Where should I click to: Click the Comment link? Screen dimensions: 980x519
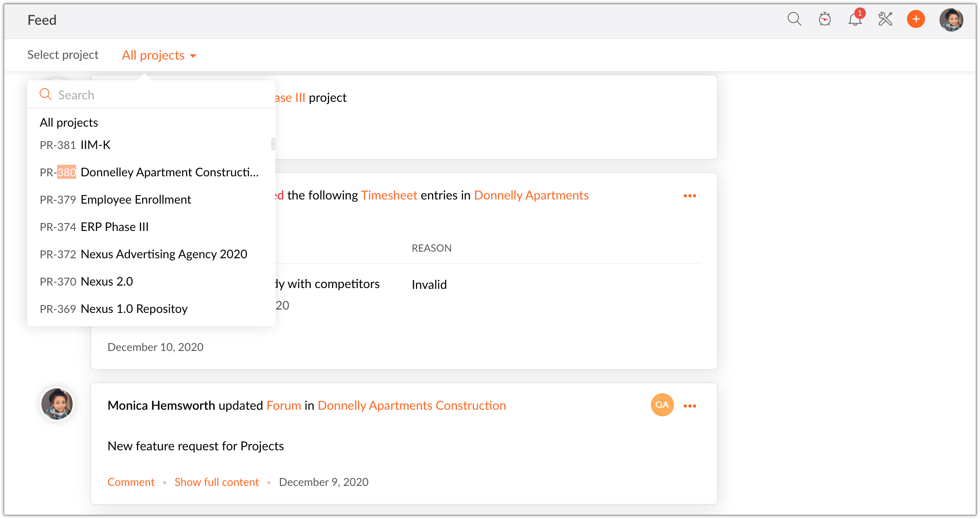pos(131,482)
